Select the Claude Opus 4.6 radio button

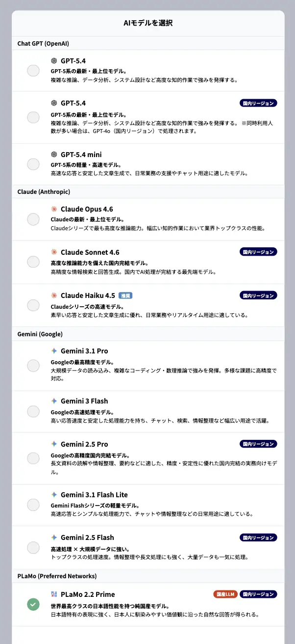point(33,219)
